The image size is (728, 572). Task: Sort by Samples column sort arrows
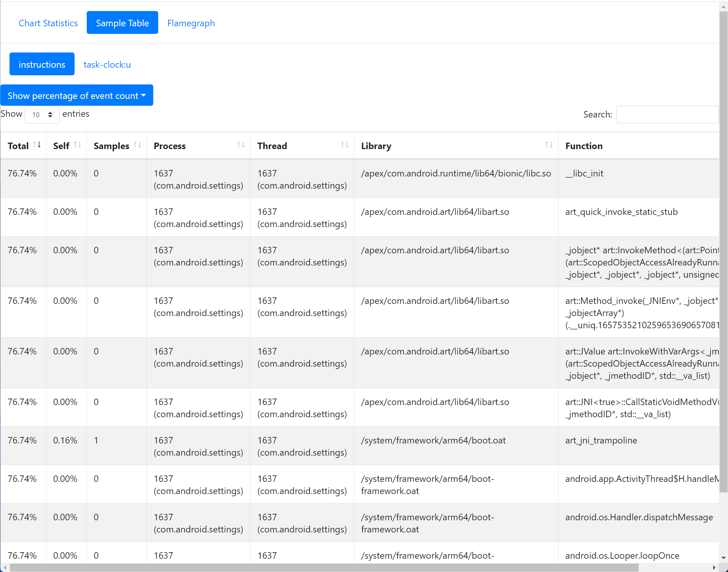coord(138,145)
